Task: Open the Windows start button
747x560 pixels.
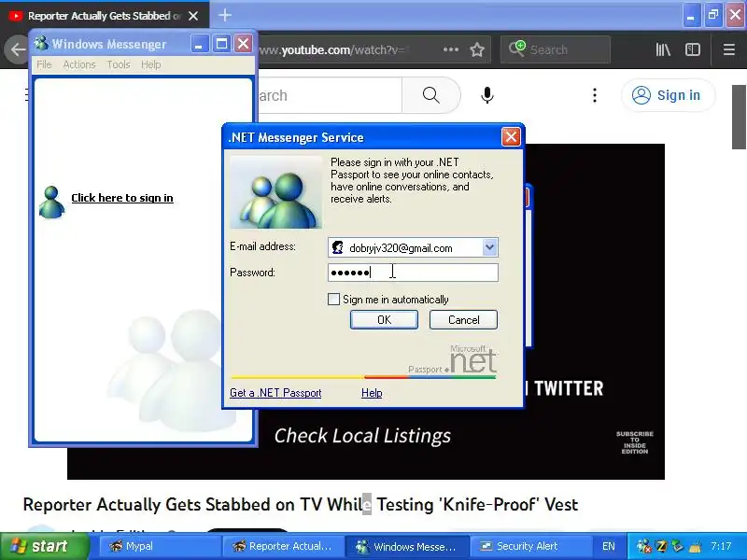Action: [45, 546]
